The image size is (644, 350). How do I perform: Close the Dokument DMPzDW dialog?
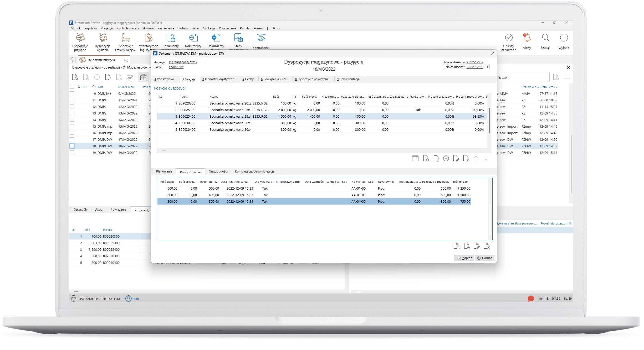point(493,53)
